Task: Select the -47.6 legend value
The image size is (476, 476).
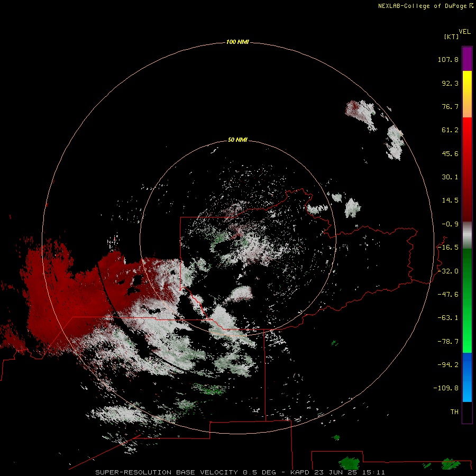Action: [x=448, y=295]
